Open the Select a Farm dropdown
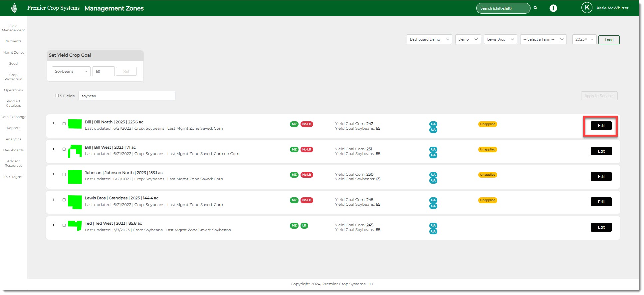This screenshot has width=644, height=295. [x=543, y=39]
